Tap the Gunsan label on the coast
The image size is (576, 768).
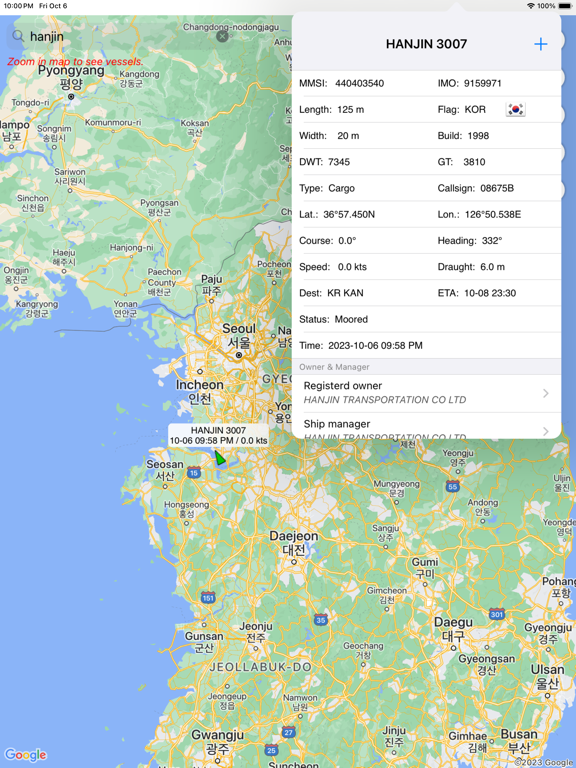[204, 642]
